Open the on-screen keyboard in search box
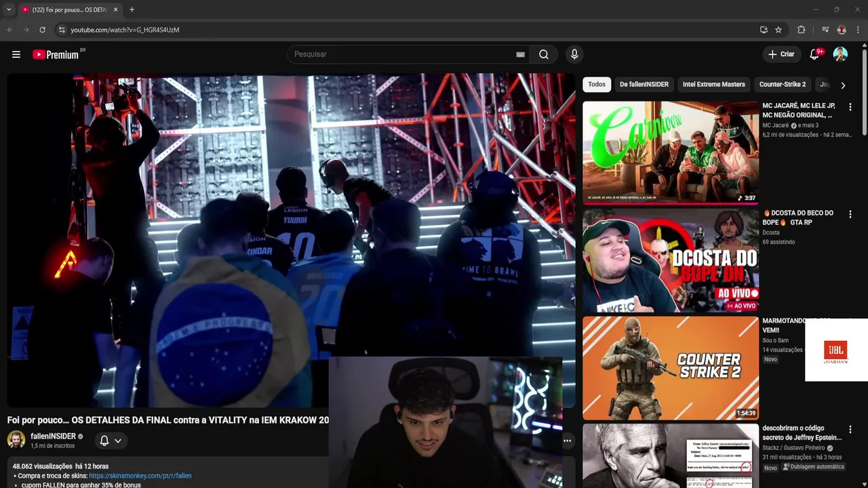Image resolution: width=868 pixels, height=488 pixels. point(520,54)
